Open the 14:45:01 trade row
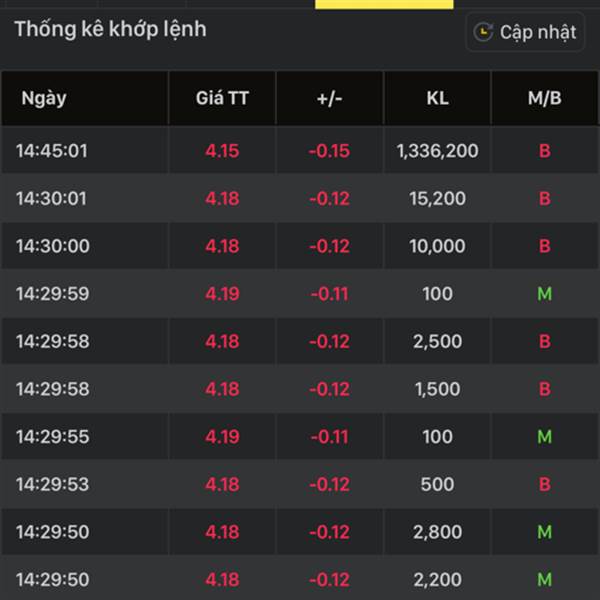The height and width of the screenshot is (600, 600). coord(300,150)
